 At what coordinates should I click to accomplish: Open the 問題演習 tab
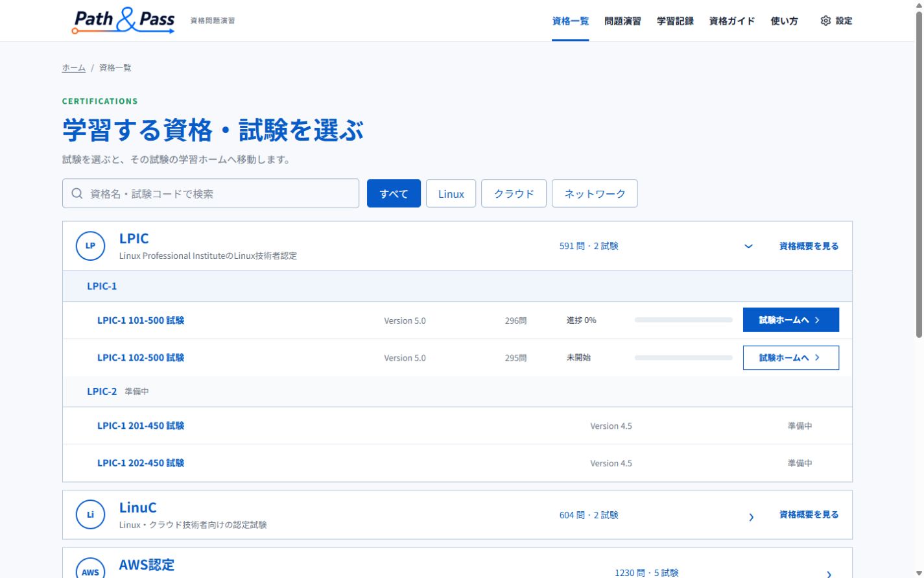coord(622,21)
